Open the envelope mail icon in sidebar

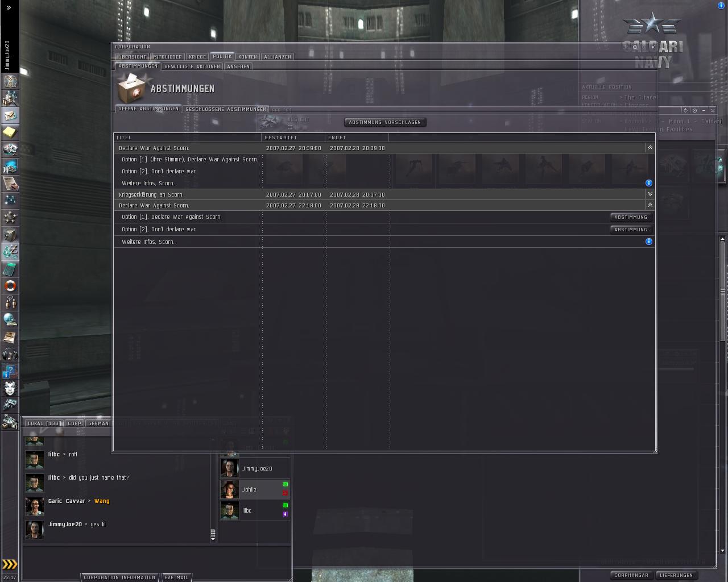click(x=10, y=115)
